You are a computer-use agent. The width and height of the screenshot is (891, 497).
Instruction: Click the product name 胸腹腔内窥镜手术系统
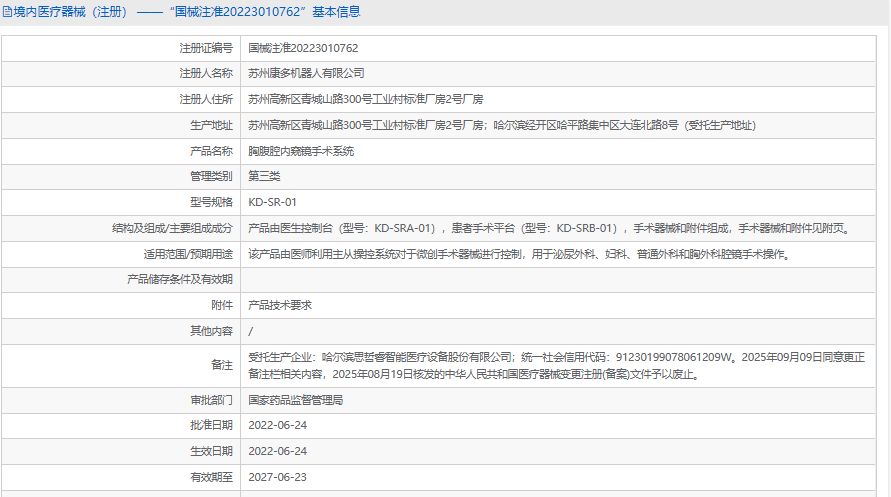(x=301, y=151)
